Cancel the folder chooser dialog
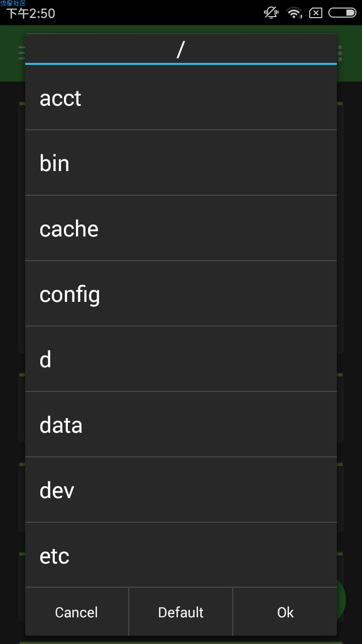The width and height of the screenshot is (362, 644). click(x=76, y=612)
